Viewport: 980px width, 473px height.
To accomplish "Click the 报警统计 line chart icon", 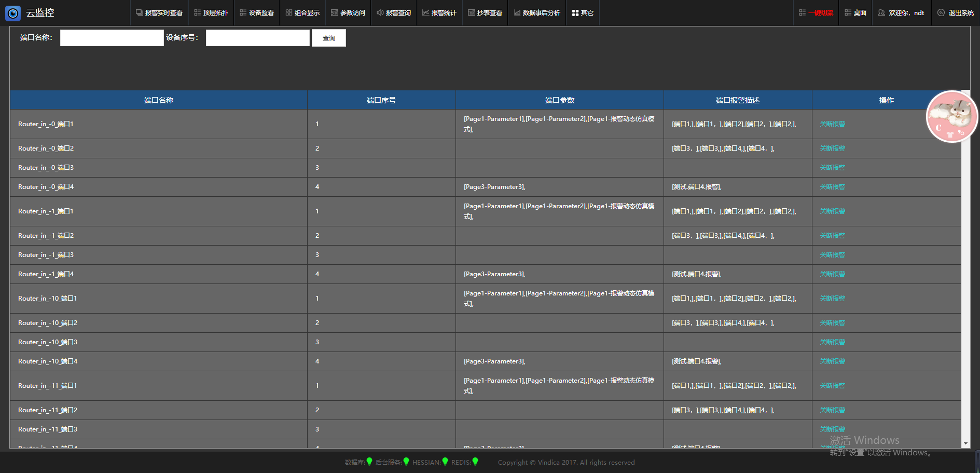I will 425,13.
